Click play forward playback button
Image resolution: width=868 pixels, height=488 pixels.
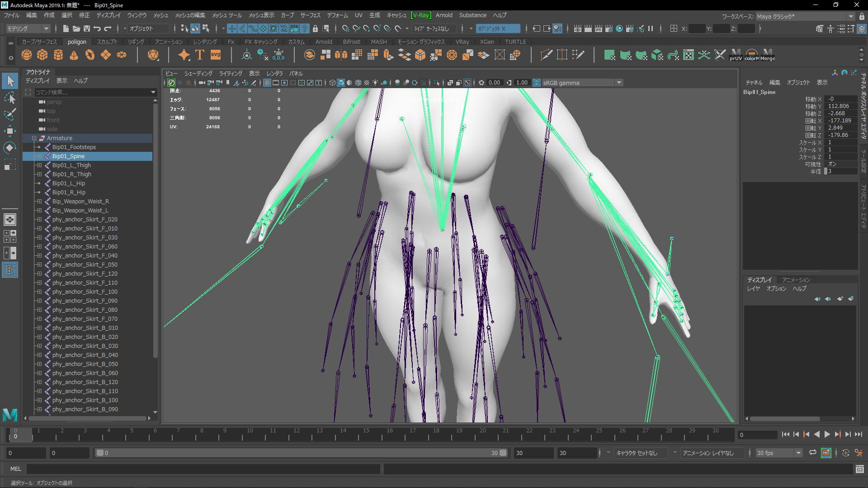tap(827, 434)
